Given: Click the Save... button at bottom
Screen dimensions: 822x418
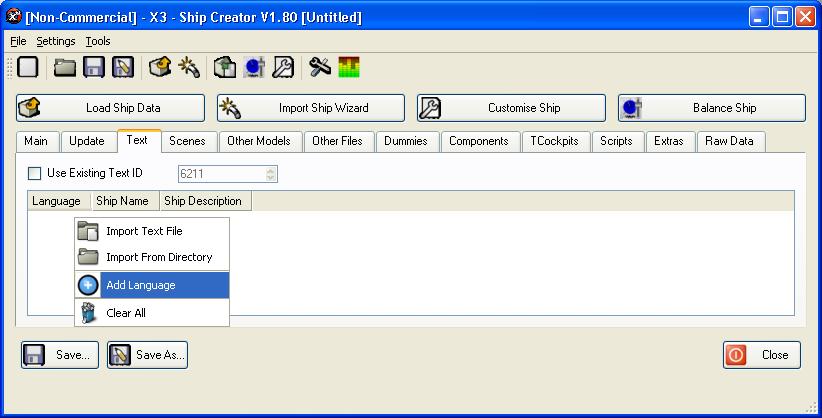Looking at the screenshot, I should pyautogui.click(x=60, y=355).
